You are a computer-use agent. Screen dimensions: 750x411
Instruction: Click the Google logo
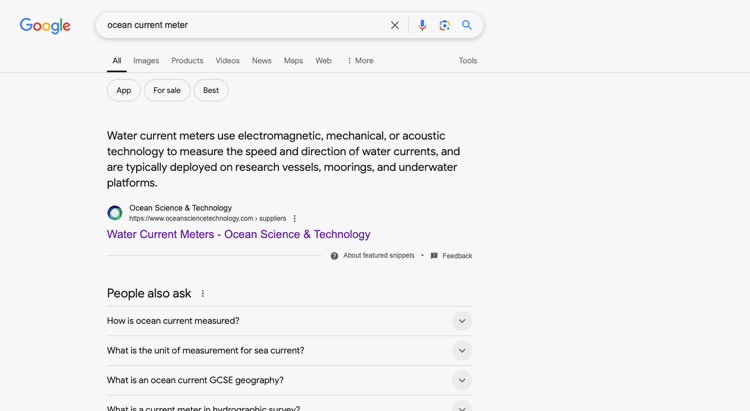pos(45,25)
